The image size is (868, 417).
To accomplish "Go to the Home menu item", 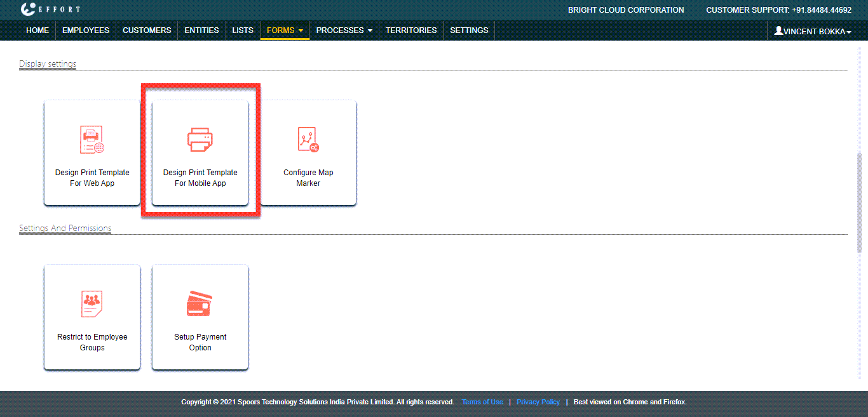I will coord(37,30).
